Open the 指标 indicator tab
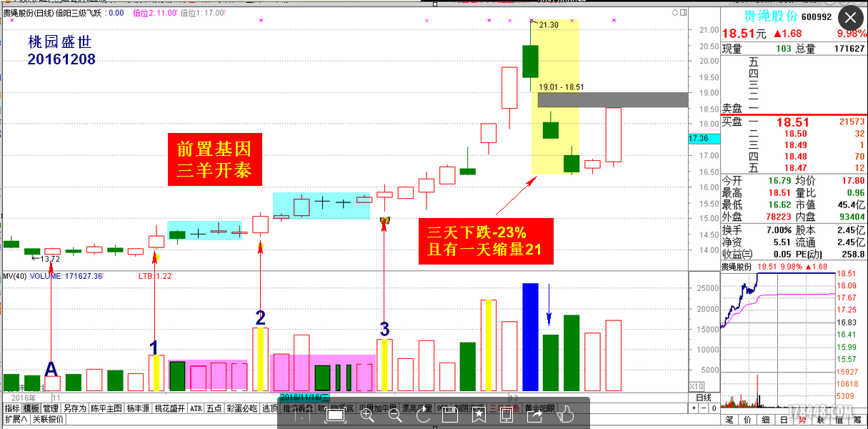Image resolution: width=868 pixels, height=429 pixels. point(12,409)
